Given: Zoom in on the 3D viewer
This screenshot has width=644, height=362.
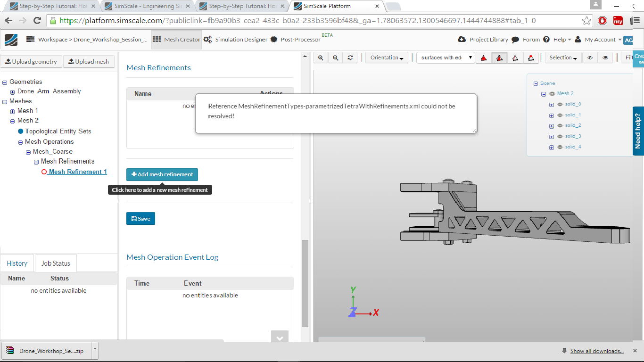Looking at the screenshot, I should click(x=321, y=58).
